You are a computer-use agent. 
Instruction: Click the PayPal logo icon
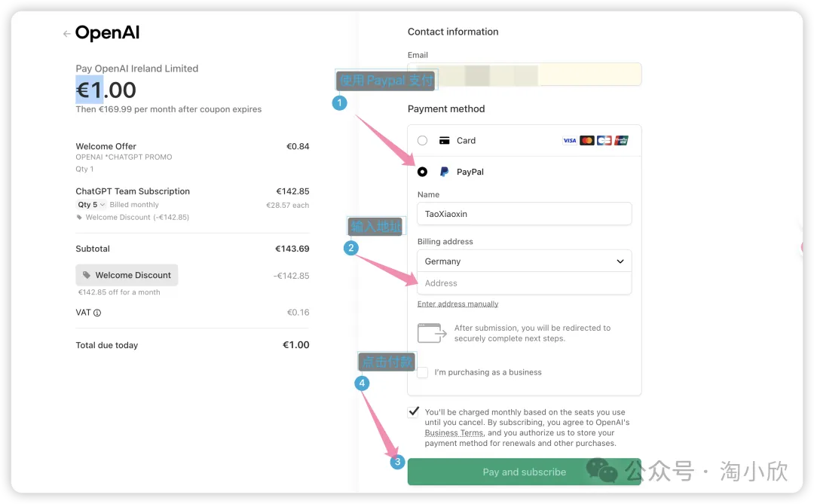[445, 172]
